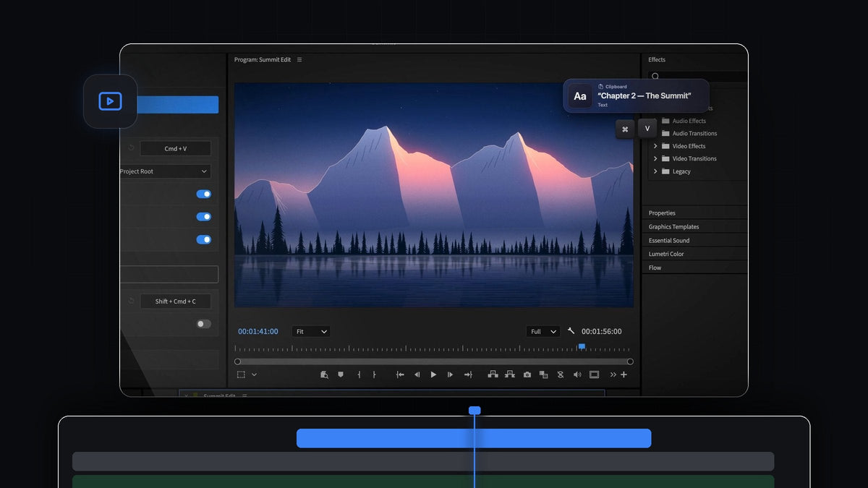Click the Cmd + V shortcut field
Viewport: 868px width, 488px height.
[x=176, y=148]
